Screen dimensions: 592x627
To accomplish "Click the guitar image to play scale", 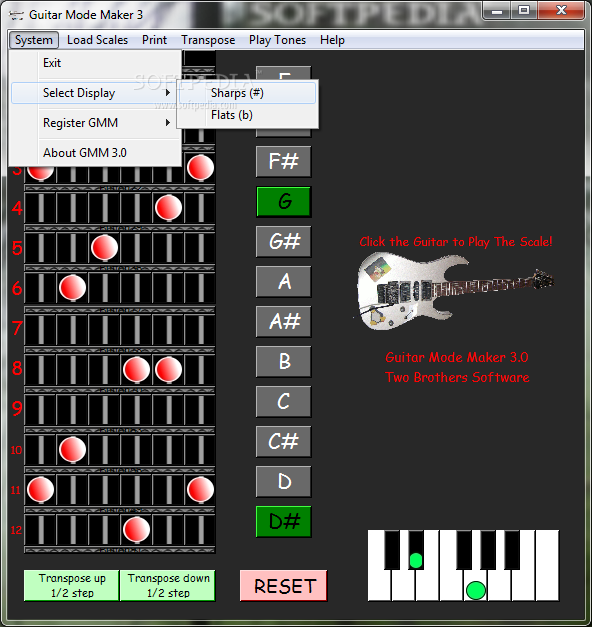I will [x=455, y=291].
